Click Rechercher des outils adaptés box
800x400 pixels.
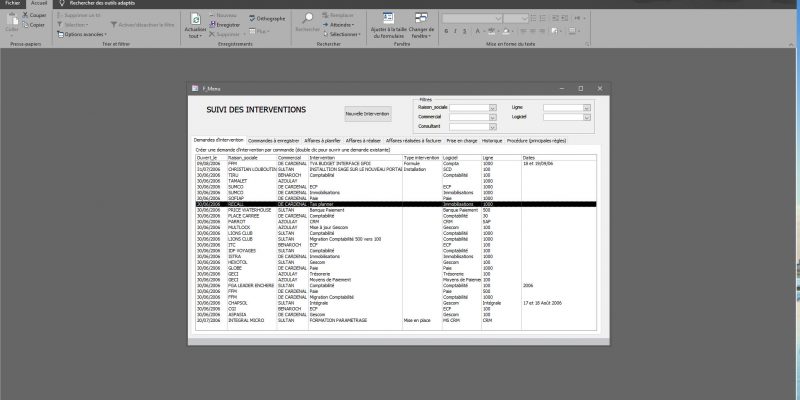102,3
